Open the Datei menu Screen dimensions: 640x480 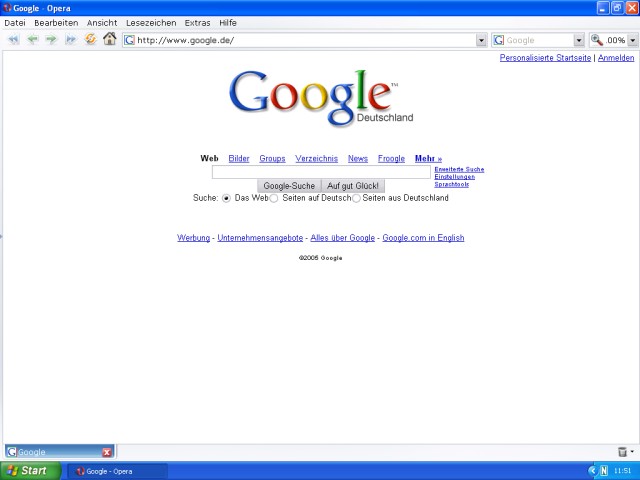(15, 23)
